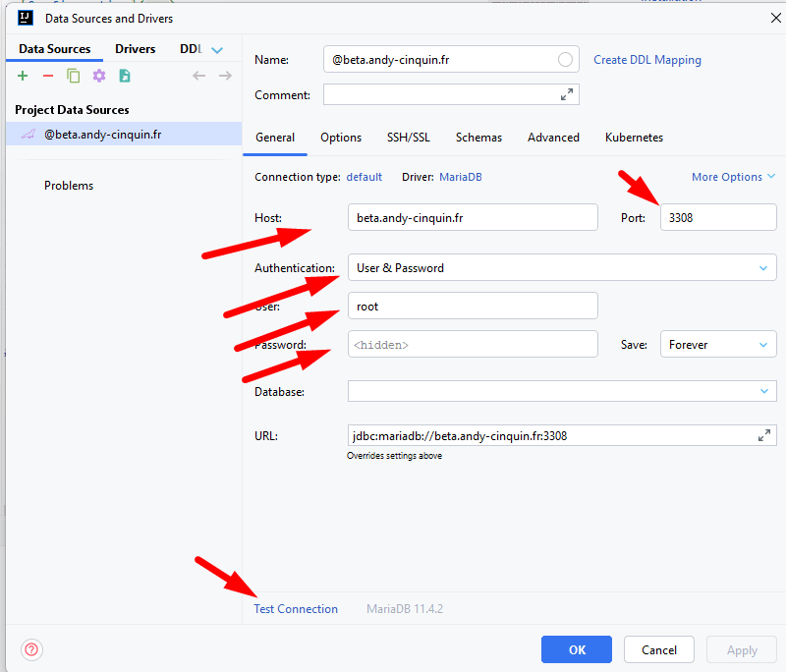Open the Save password dropdown
The height and width of the screenshot is (672, 786).
click(718, 344)
